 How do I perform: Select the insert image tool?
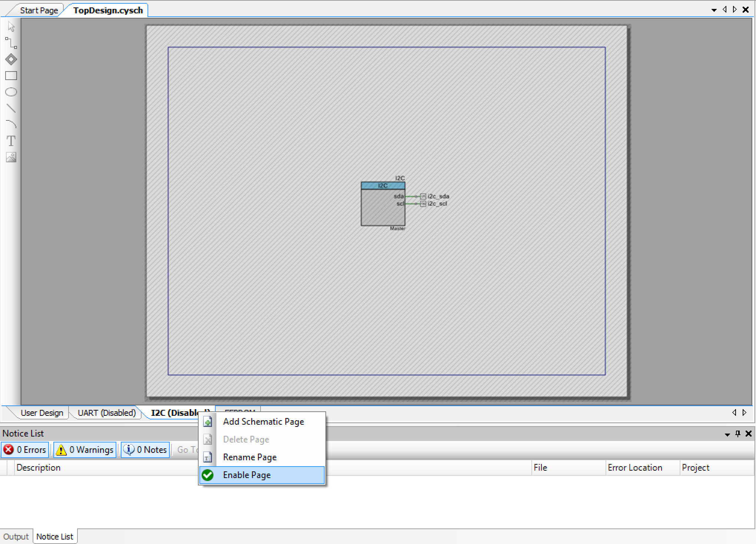(x=11, y=157)
